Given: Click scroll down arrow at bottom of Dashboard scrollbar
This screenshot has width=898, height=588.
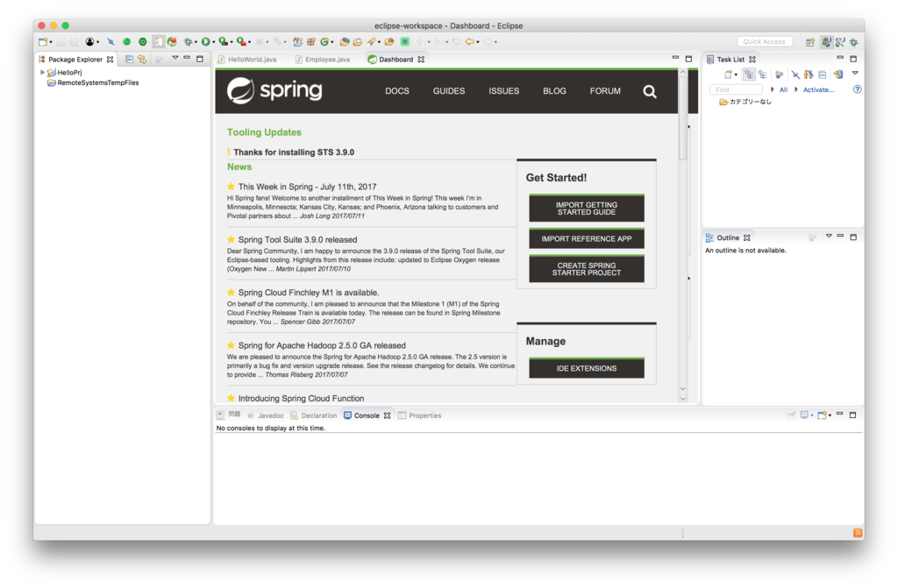Looking at the screenshot, I should click(x=682, y=399).
